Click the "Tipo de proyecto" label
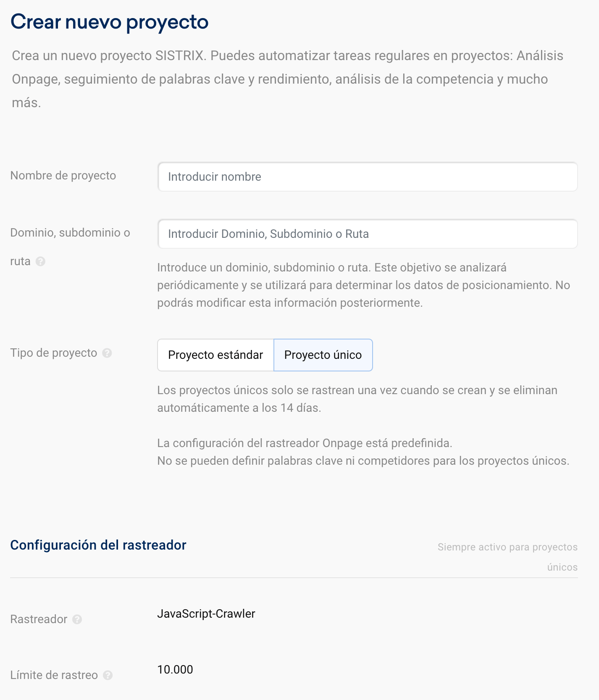 pyautogui.click(x=54, y=353)
